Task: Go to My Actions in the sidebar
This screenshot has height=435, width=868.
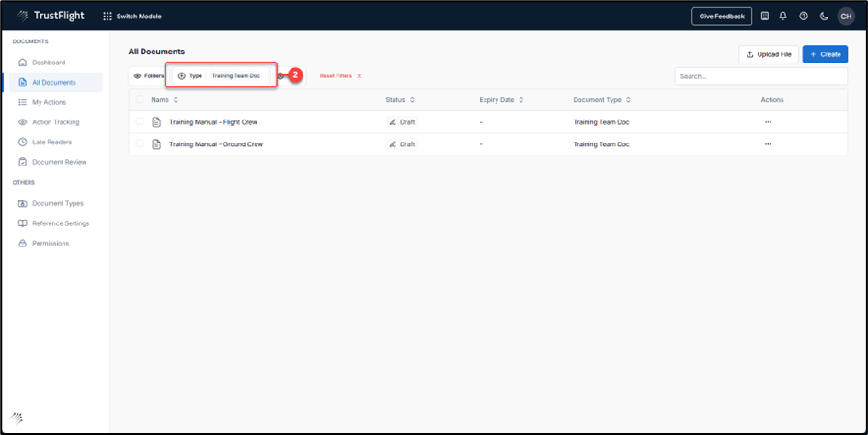Action: click(49, 102)
